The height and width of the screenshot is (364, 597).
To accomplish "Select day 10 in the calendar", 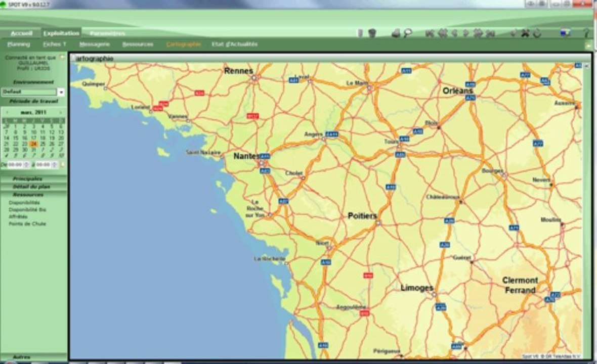I will [33, 132].
